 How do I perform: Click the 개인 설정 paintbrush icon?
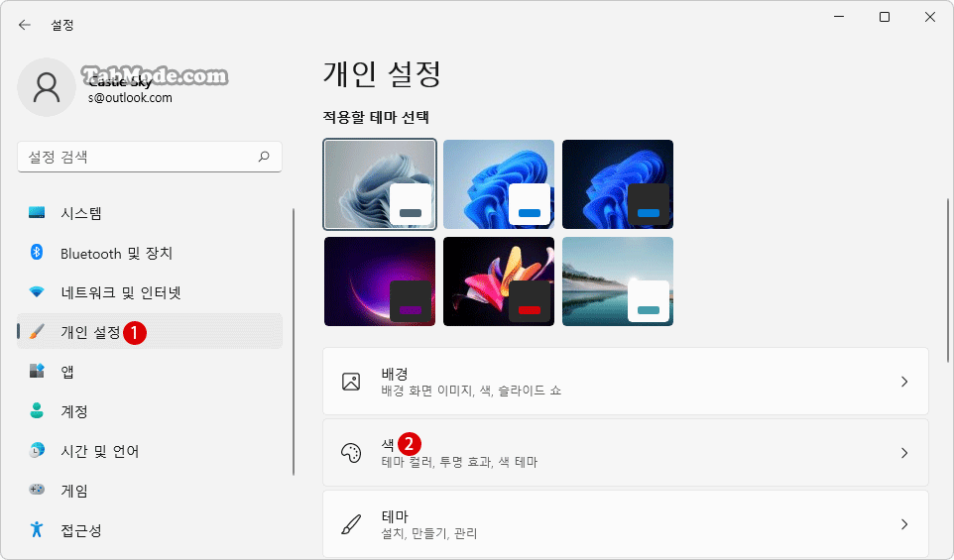37,332
